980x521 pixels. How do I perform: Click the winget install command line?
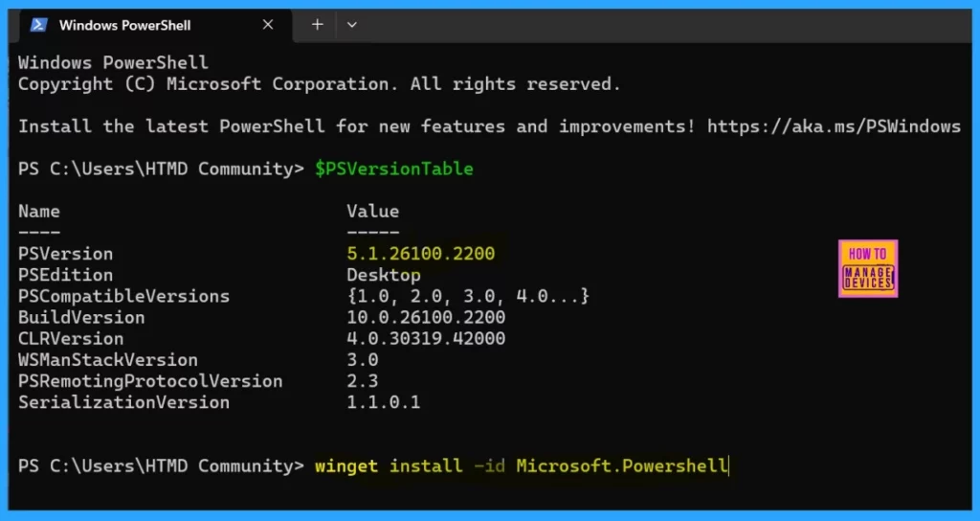click(x=521, y=466)
